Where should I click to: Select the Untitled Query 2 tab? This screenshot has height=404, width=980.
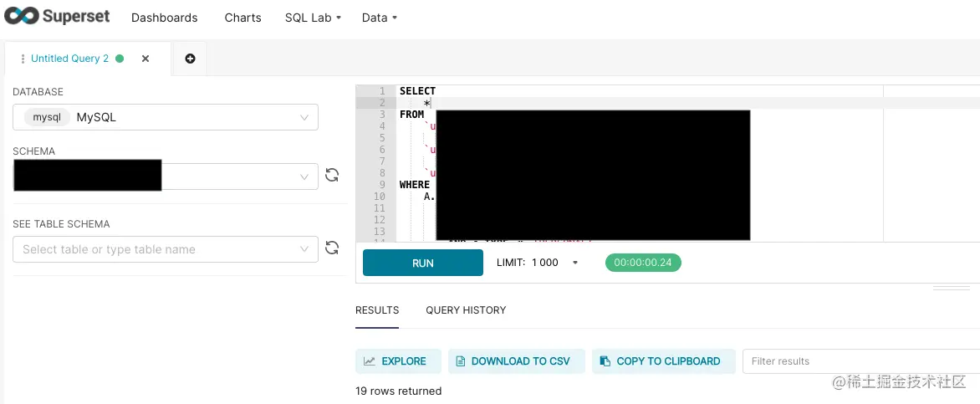point(69,59)
